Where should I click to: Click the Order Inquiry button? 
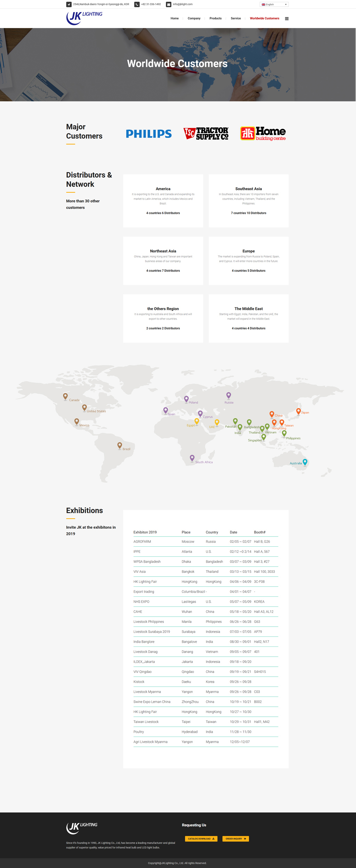click(x=235, y=838)
